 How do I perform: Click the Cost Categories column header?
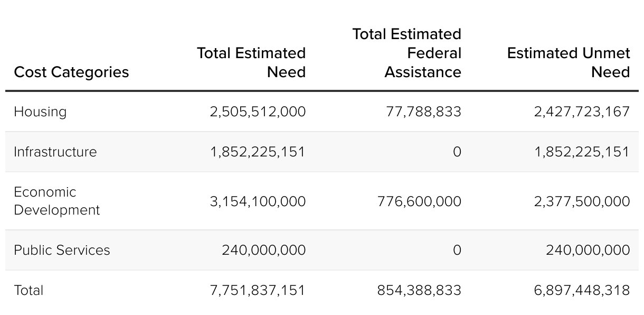[71, 72]
